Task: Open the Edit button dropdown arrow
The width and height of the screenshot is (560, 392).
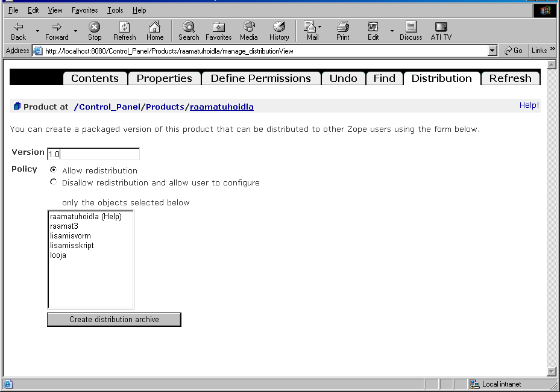Action: 392,31
